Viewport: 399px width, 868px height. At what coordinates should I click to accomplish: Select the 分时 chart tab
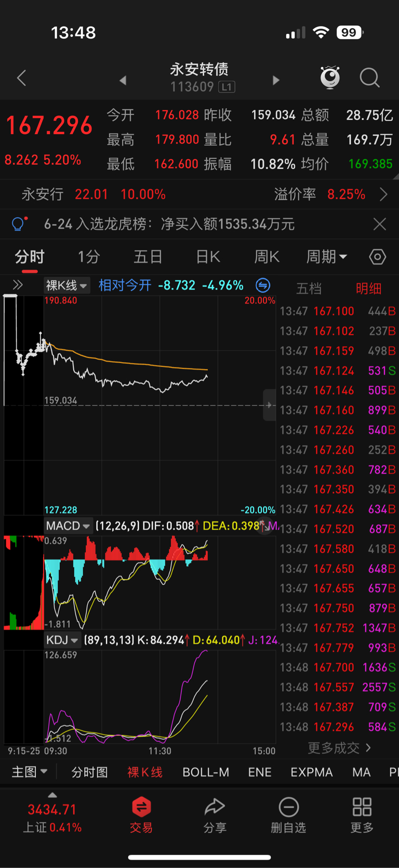[30, 257]
